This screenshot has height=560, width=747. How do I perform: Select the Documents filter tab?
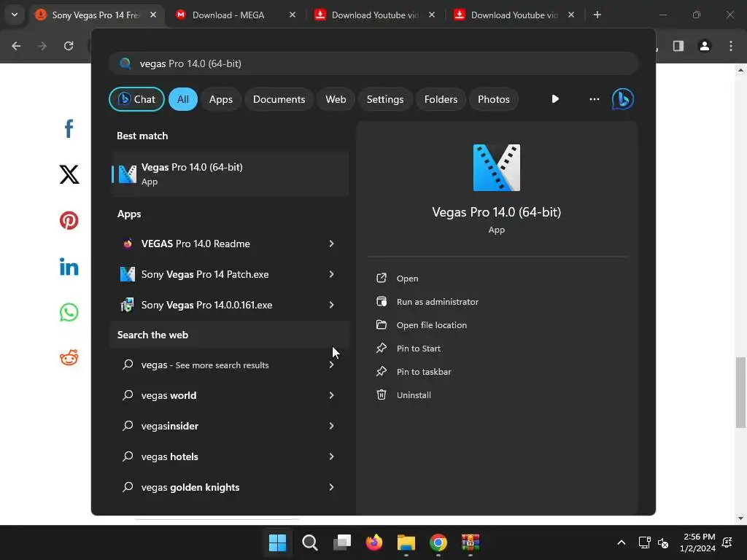tap(279, 99)
